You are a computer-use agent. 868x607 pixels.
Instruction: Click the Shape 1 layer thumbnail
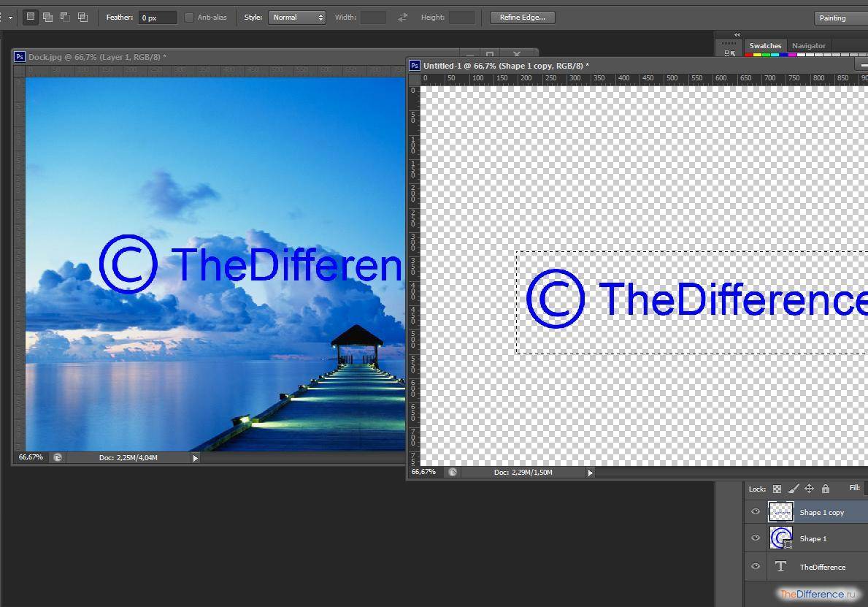click(x=781, y=538)
